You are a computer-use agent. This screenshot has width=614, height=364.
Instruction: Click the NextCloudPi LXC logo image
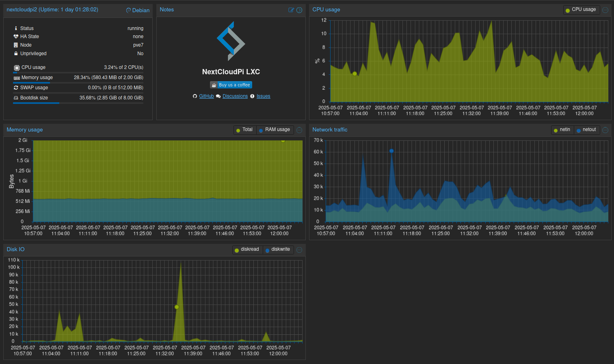coord(231,41)
